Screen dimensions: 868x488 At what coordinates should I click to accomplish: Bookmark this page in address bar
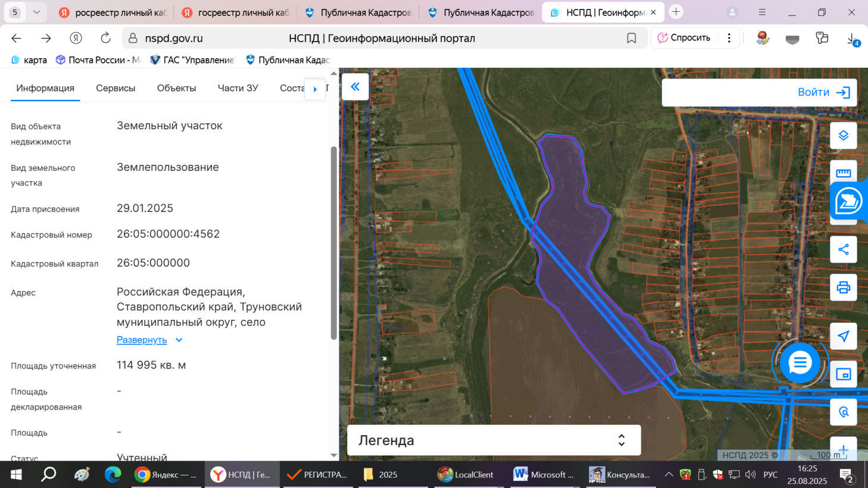tap(631, 38)
